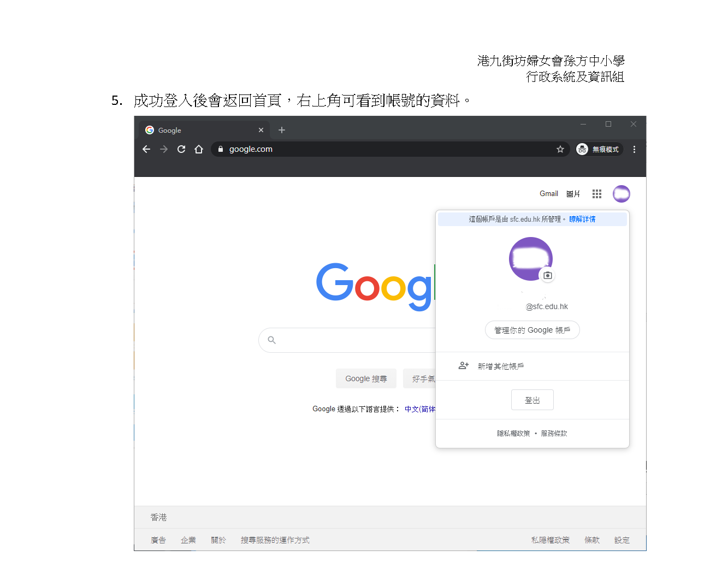Open 條款 footer link
728x586 pixels.
(592, 540)
